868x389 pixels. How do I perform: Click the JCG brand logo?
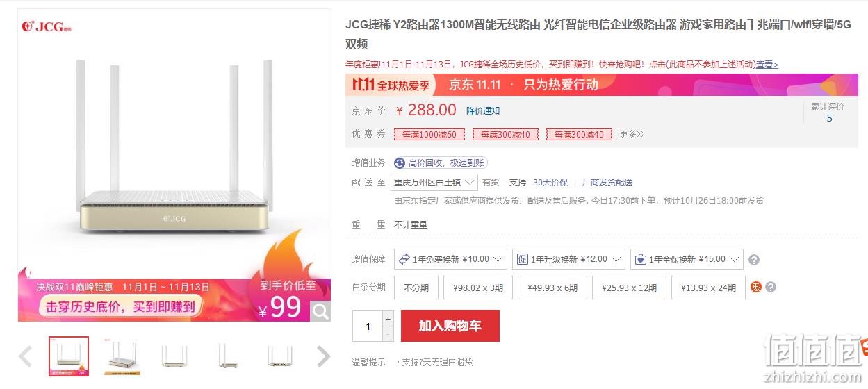point(47,26)
